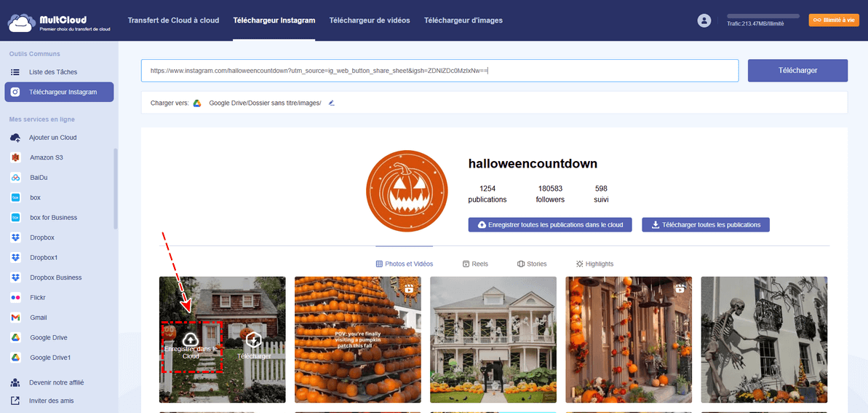The height and width of the screenshot is (413, 868).
Task: Click the Trafic:213.47MB/Illimité text
Action: [756, 23]
